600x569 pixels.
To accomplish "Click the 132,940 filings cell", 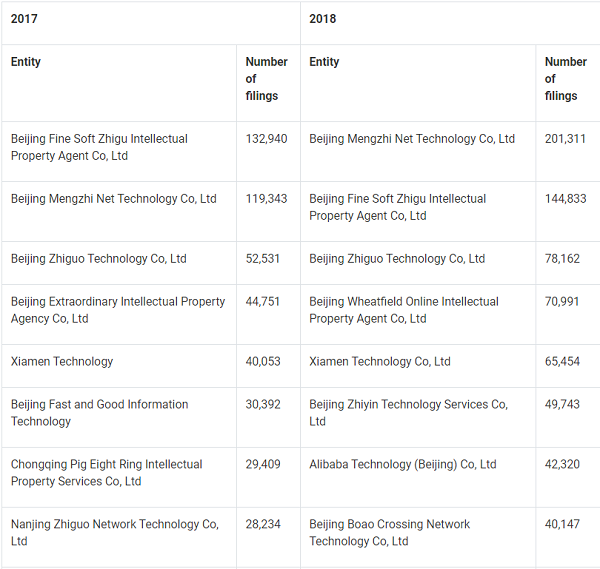I will coord(266,139).
